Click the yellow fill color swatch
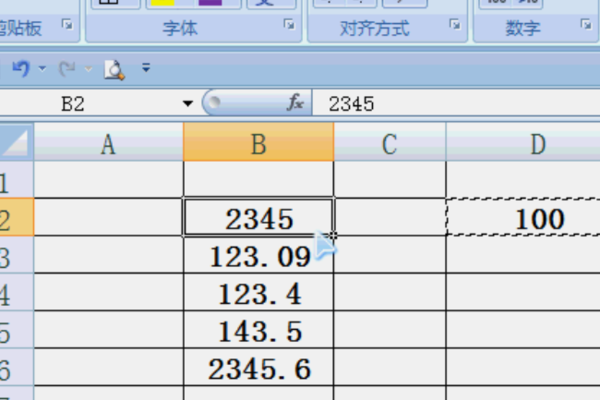 (163, 2)
